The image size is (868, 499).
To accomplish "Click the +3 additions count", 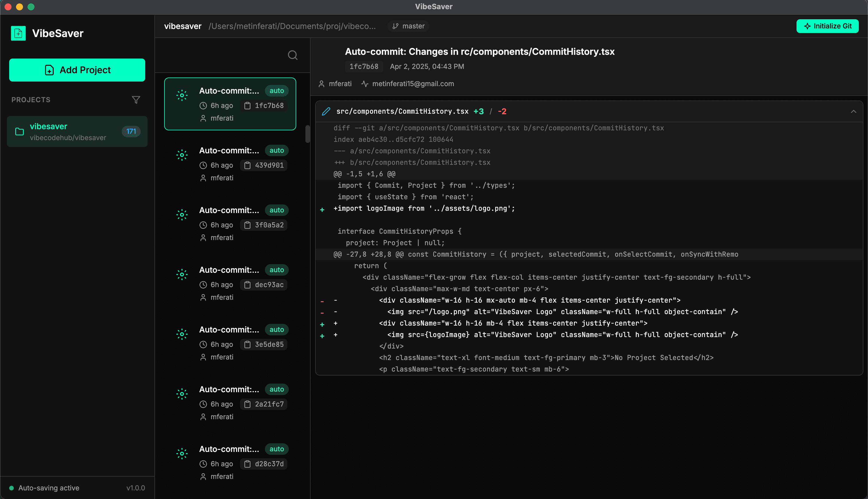I will click(478, 111).
